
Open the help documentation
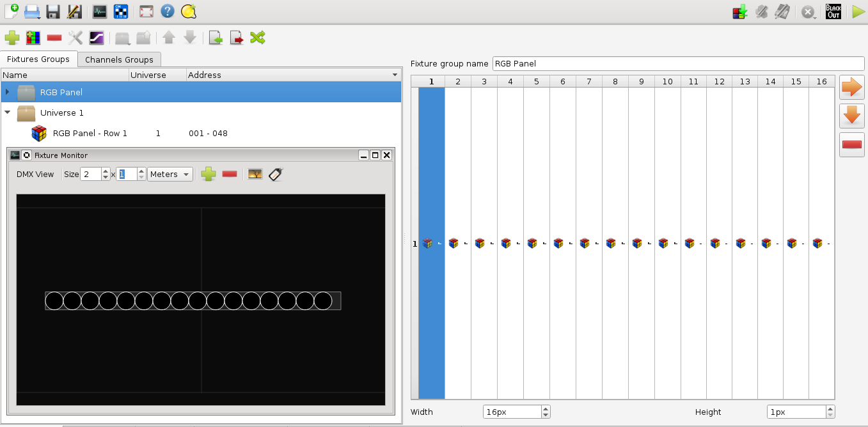click(167, 11)
